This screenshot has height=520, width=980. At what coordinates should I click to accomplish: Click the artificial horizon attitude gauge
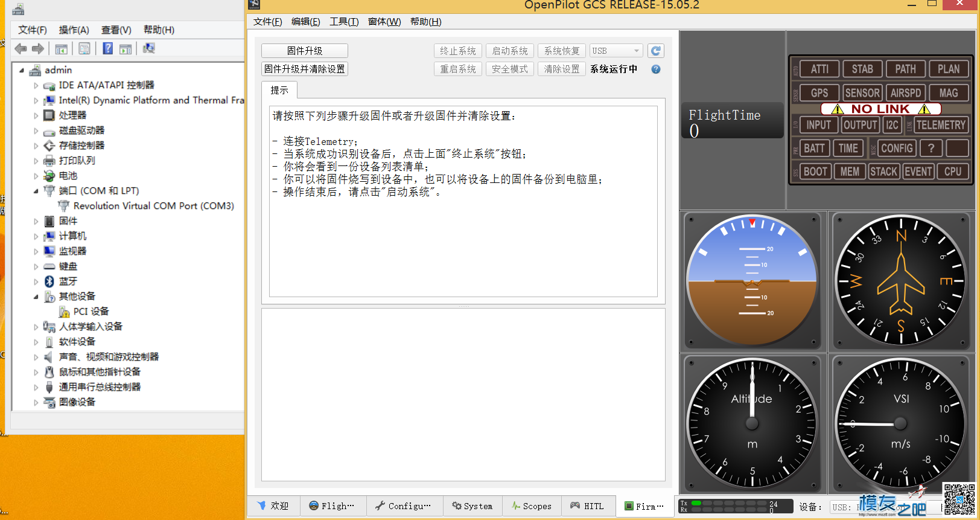click(x=752, y=280)
